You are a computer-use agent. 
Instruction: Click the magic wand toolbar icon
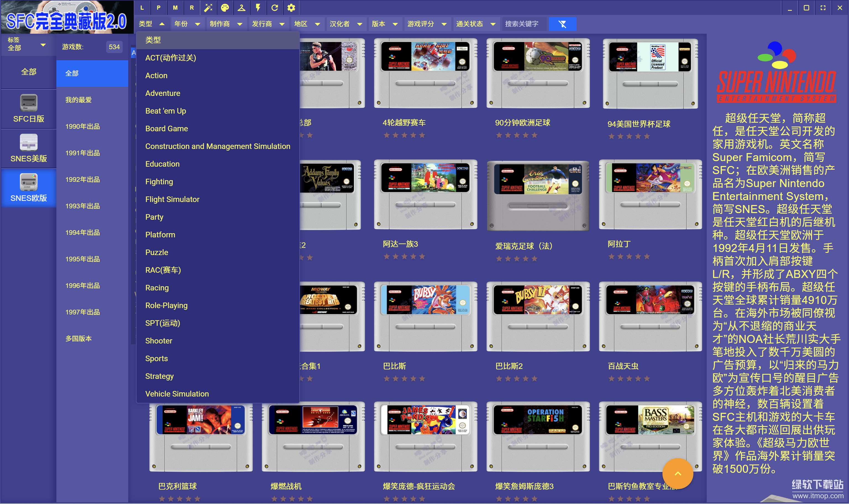(x=208, y=7)
